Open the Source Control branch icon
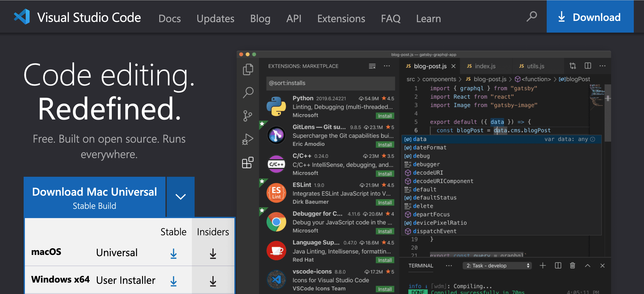 [248, 116]
